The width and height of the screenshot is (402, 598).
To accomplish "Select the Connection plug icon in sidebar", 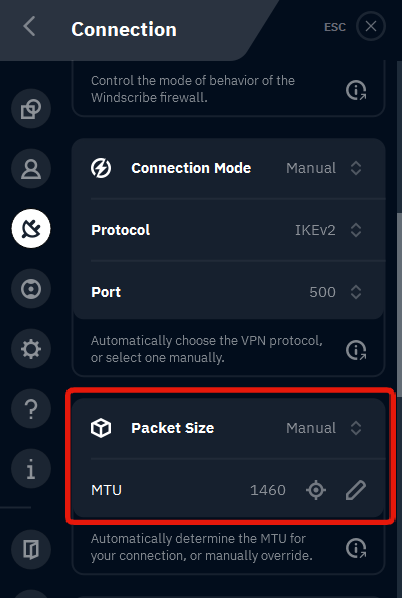I will pyautogui.click(x=31, y=228).
